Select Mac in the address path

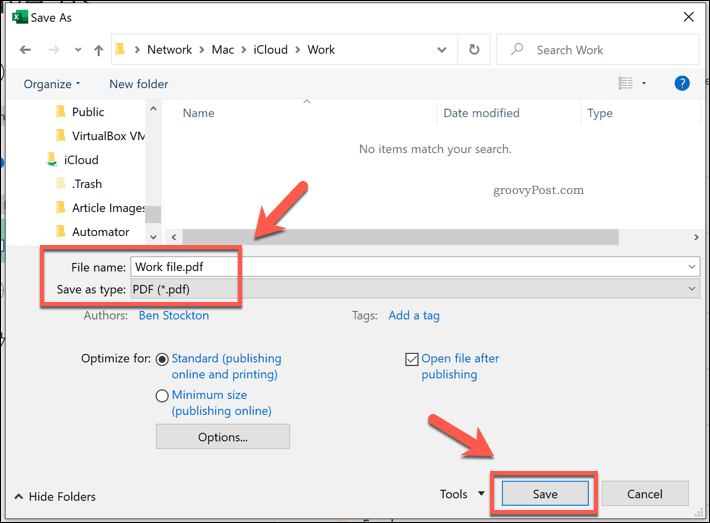(x=223, y=49)
